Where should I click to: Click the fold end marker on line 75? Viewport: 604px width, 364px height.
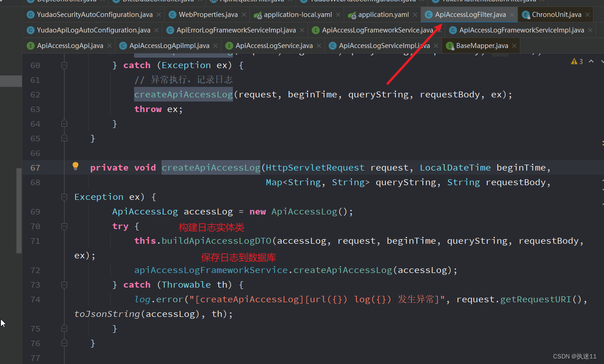(64, 329)
